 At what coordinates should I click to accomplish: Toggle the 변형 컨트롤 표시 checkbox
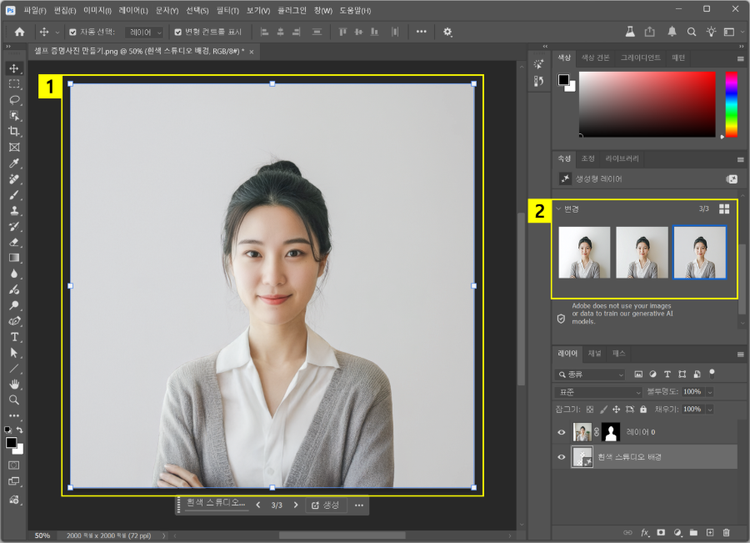coord(177,32)
